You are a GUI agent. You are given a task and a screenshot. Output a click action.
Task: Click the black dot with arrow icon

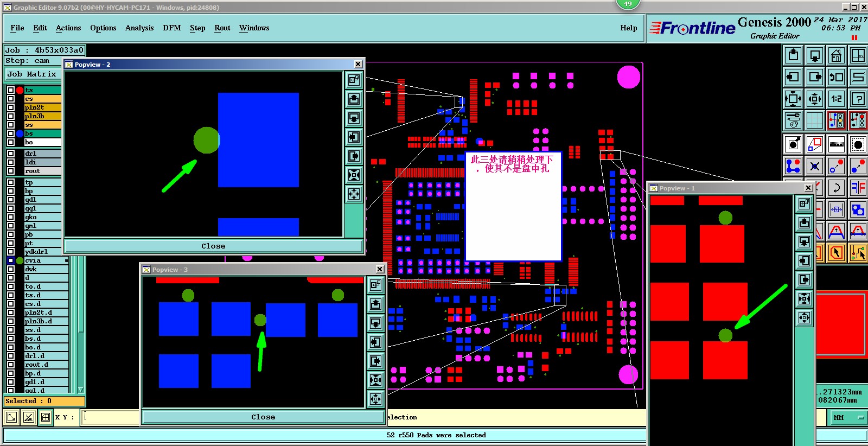(793, 144)
